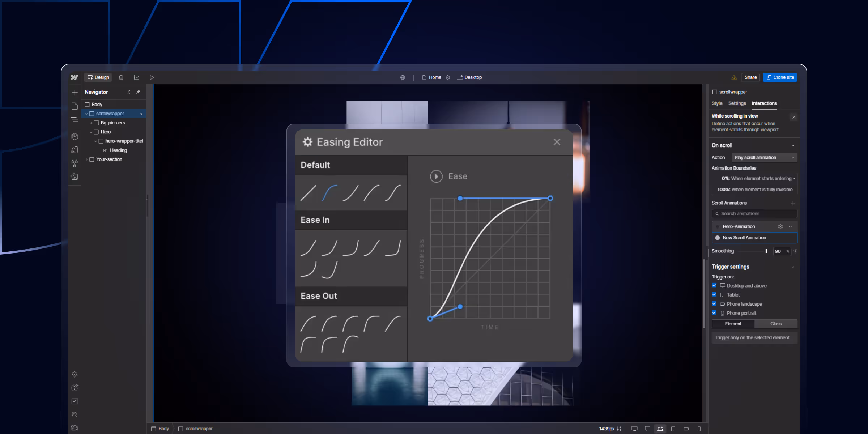
Task: Add a new scroll animation with plus icon
Action: tap(793, 203)
